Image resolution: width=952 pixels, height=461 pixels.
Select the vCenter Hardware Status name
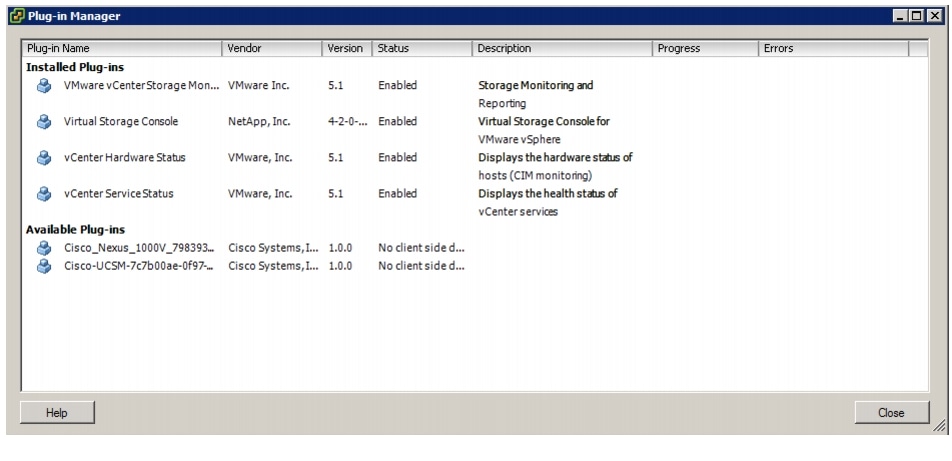coord(124,158)
